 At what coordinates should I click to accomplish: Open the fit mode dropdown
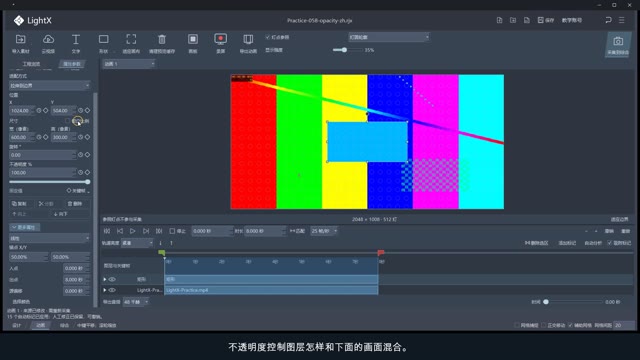[x=49, y=86]
